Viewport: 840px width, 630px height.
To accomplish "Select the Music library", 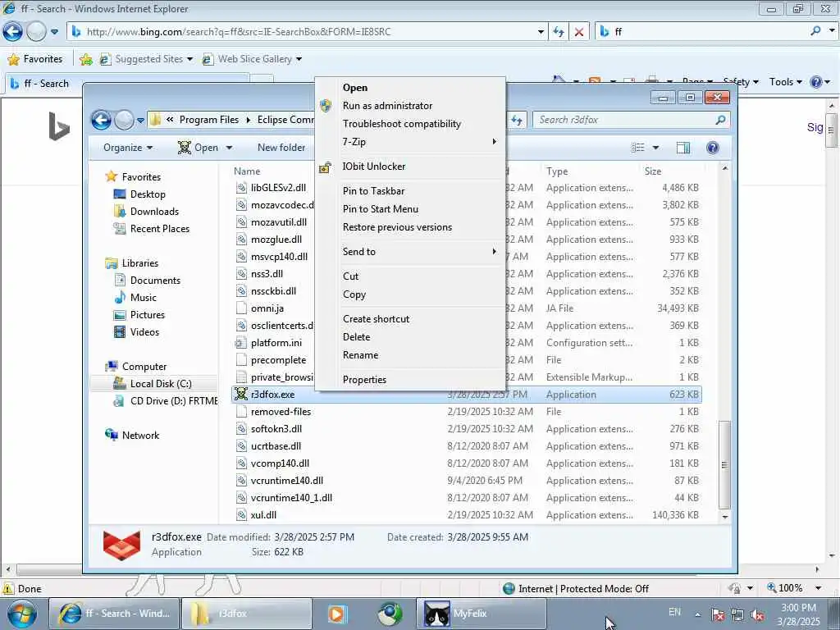I will 143,298.
